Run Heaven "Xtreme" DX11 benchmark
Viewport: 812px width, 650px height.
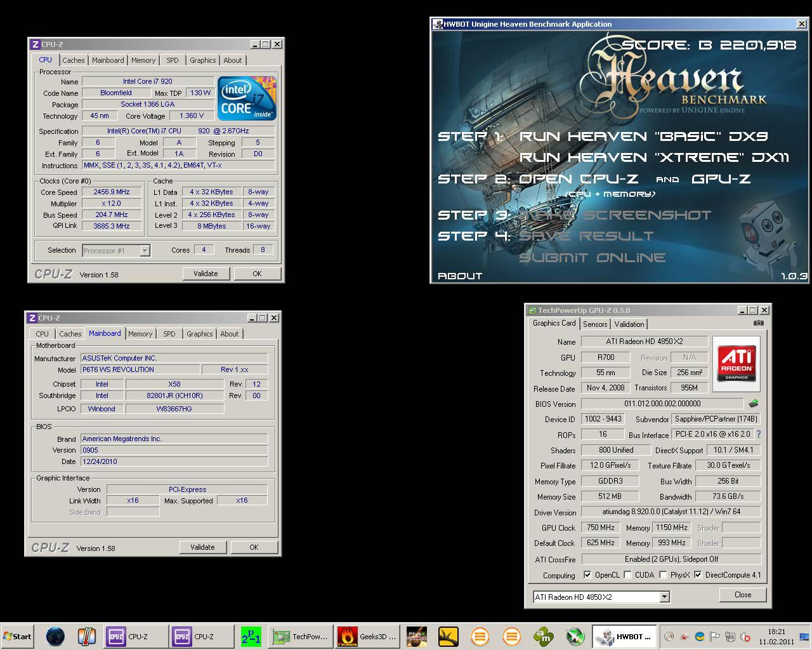pyautogui.click(x=654, y=157)
